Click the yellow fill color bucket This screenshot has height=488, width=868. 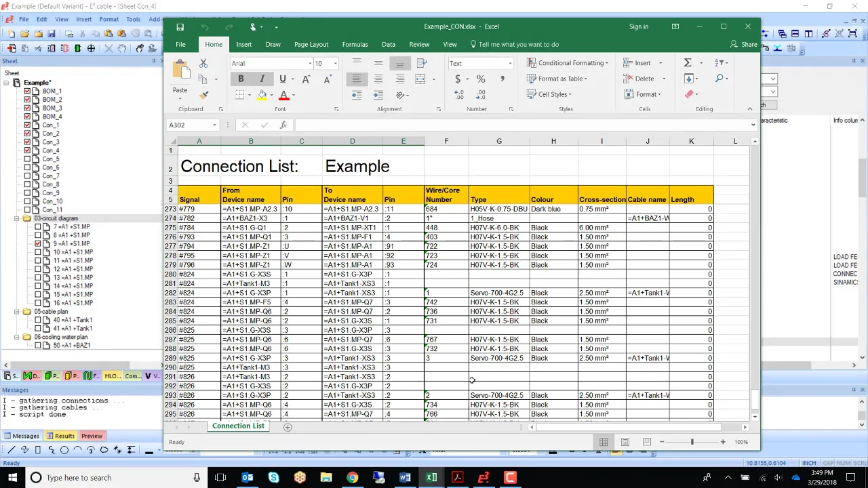(x=262, y=96)
